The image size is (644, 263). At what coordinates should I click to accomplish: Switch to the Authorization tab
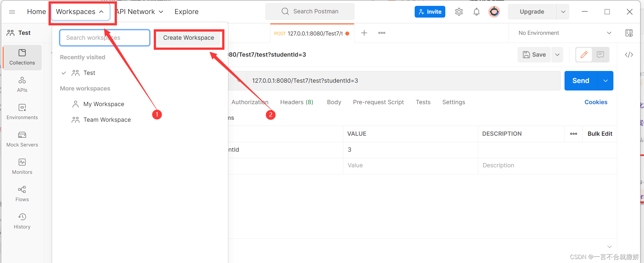250,102
